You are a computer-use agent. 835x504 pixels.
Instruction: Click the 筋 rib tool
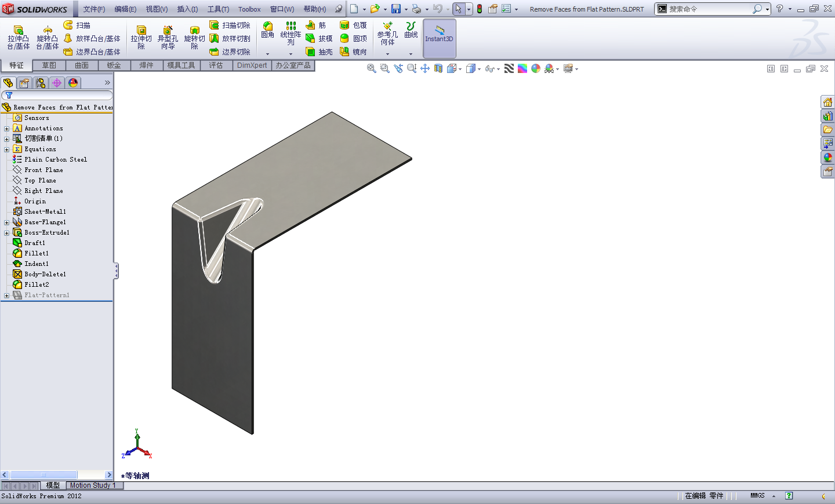(x=316, y=25)
